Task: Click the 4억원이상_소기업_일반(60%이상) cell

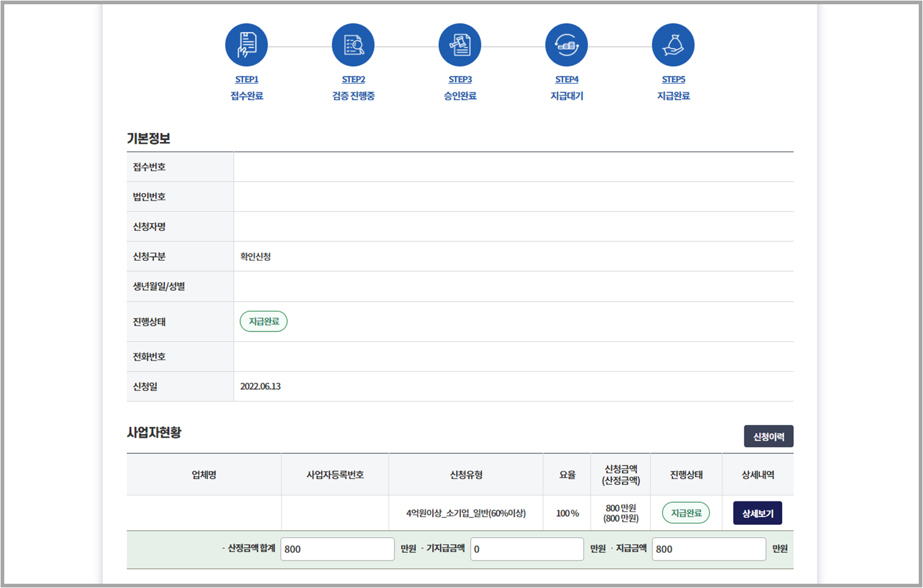Action: pos(466,513)
